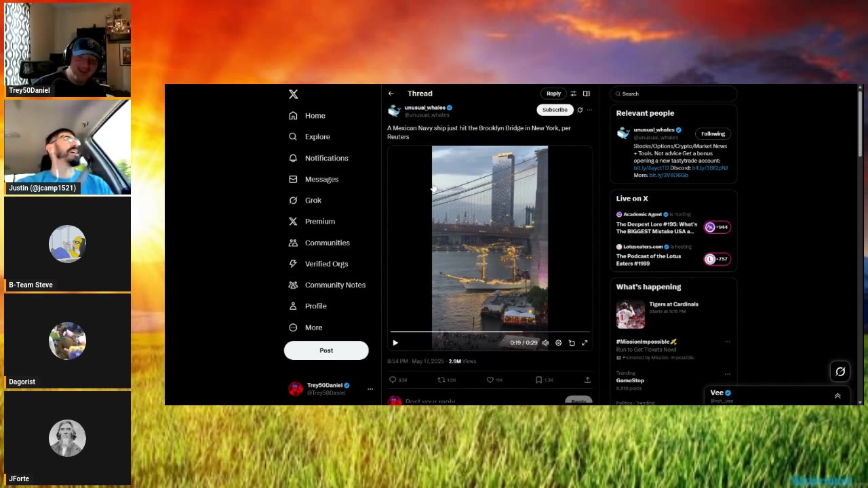Subscribe to unusual_whales
This screenshot has width=868, height=488.
point(555,110)
